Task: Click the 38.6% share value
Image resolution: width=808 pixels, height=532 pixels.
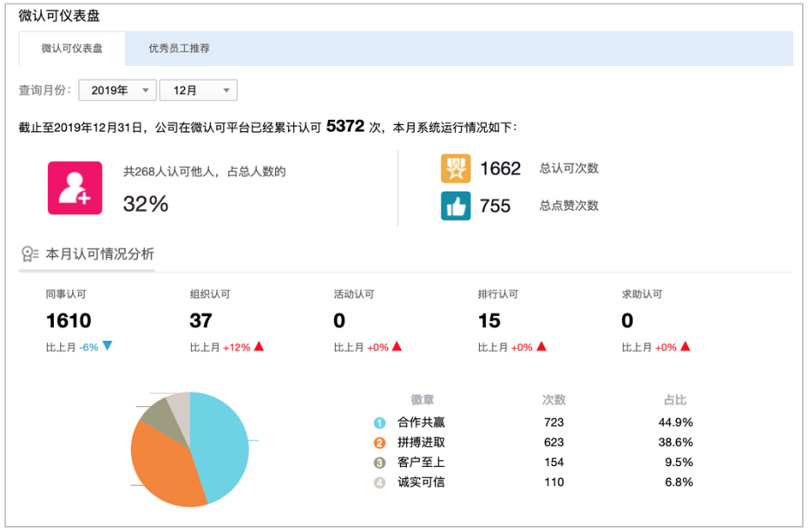Action: [675, 443]
